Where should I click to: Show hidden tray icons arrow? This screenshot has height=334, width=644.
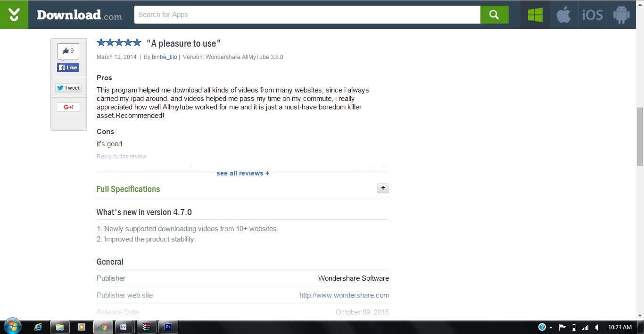(x=551, y=327)
